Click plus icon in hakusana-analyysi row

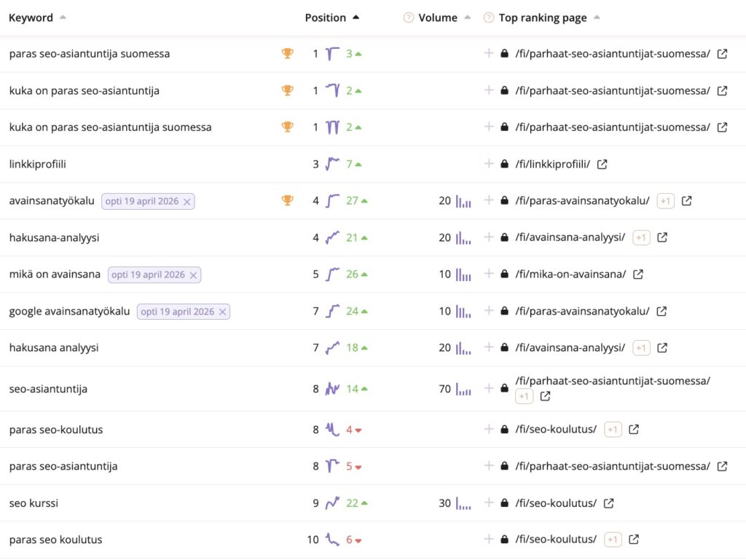point(489,237)
